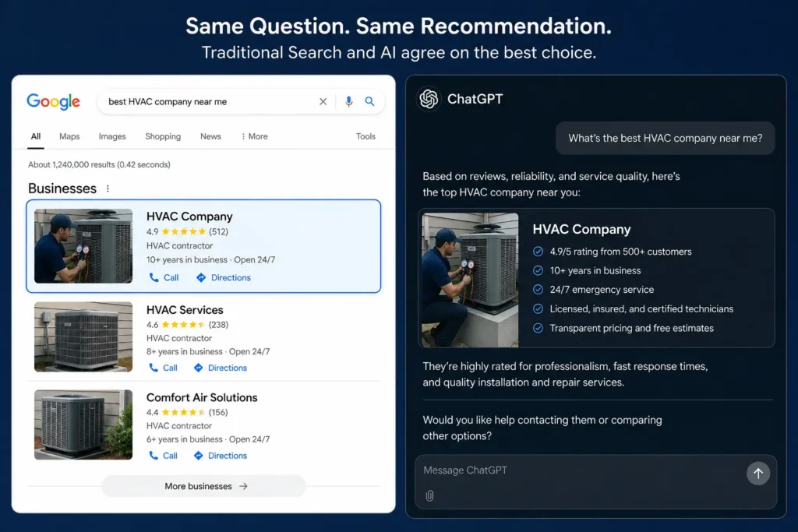Open HVAC Company listing thumbnail in Google
Image resolution: width=798 pixels, height=532 pixels.
83,246
